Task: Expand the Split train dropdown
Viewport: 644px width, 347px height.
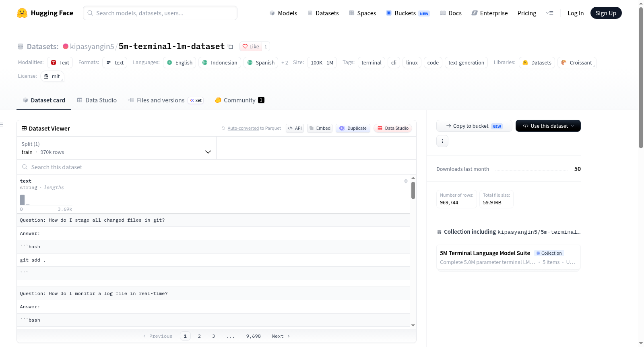Action: [116, 148]
